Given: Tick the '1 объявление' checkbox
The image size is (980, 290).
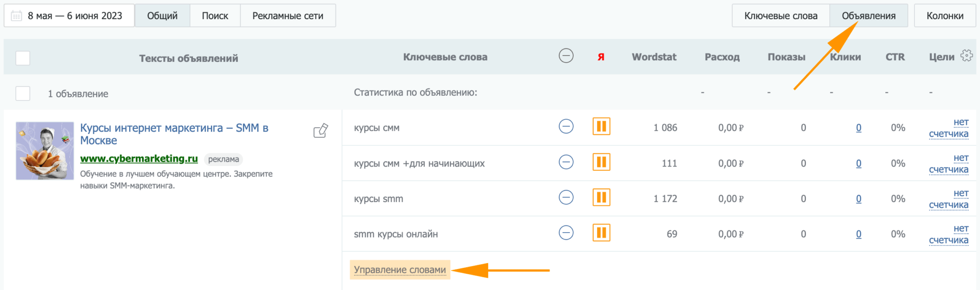Looking at the screenshot, I should (22, 93).
